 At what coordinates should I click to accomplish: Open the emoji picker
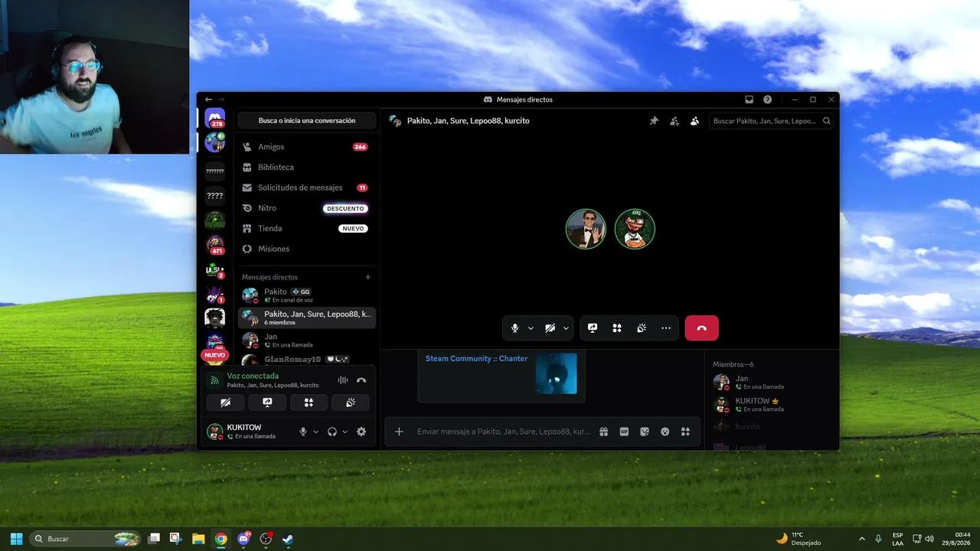click(x=665, y=432)
